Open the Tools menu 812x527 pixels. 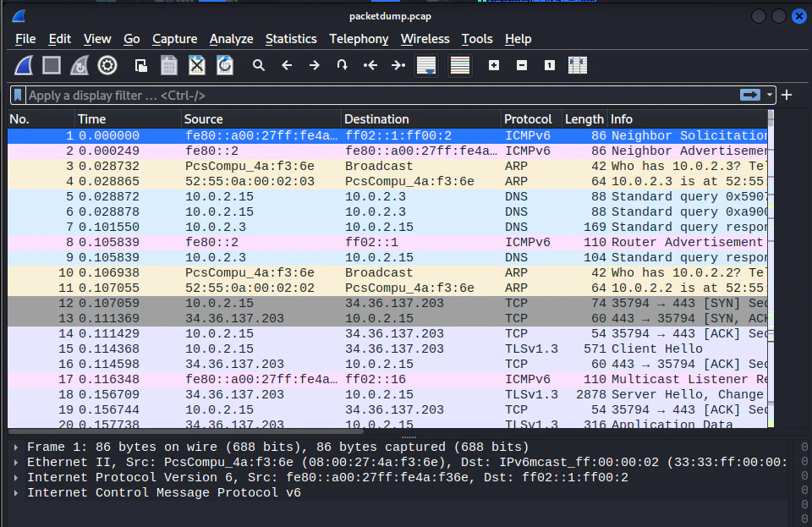[477, 39]
